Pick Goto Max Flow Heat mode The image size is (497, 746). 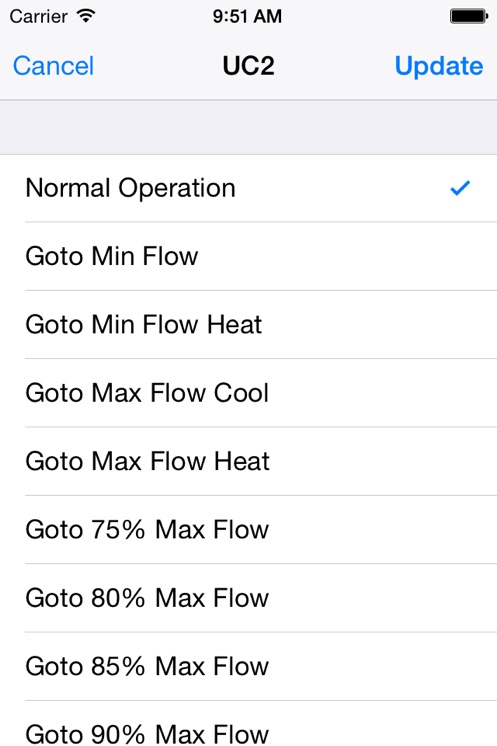[248, 461]
